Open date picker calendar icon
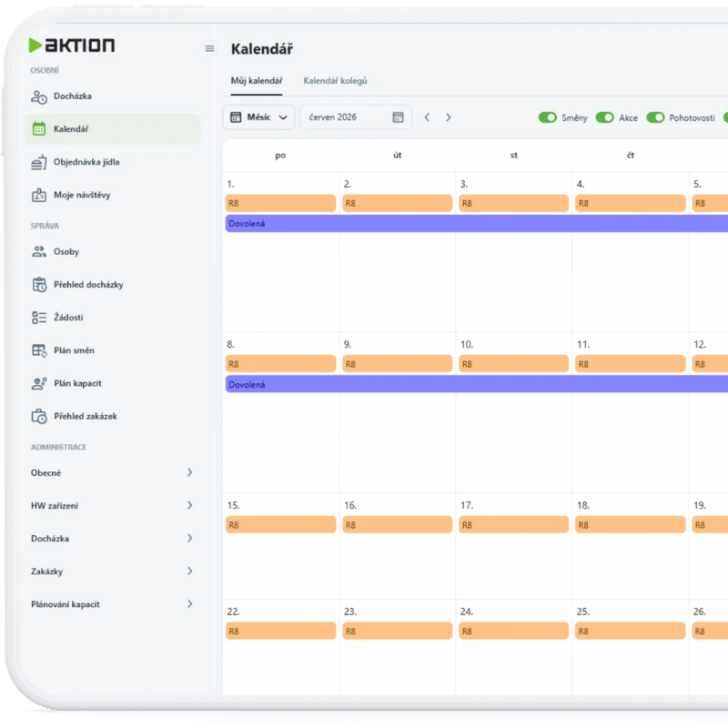Viewport: 728px width, 728px height. (398, 117)
